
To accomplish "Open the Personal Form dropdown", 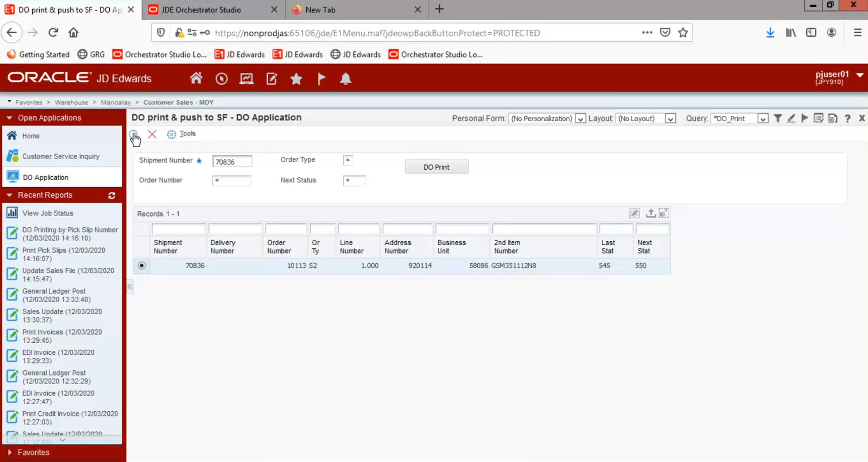I will click(580, 119).
